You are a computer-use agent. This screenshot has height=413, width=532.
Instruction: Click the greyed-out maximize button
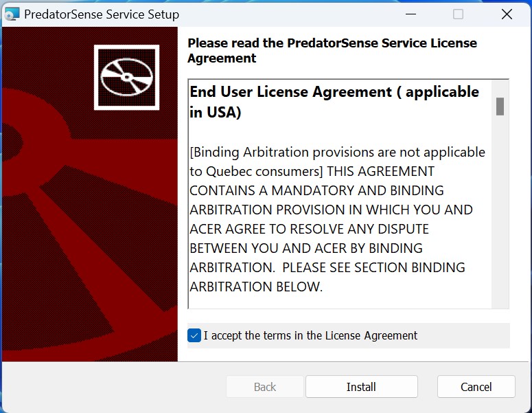click(458, 14)
